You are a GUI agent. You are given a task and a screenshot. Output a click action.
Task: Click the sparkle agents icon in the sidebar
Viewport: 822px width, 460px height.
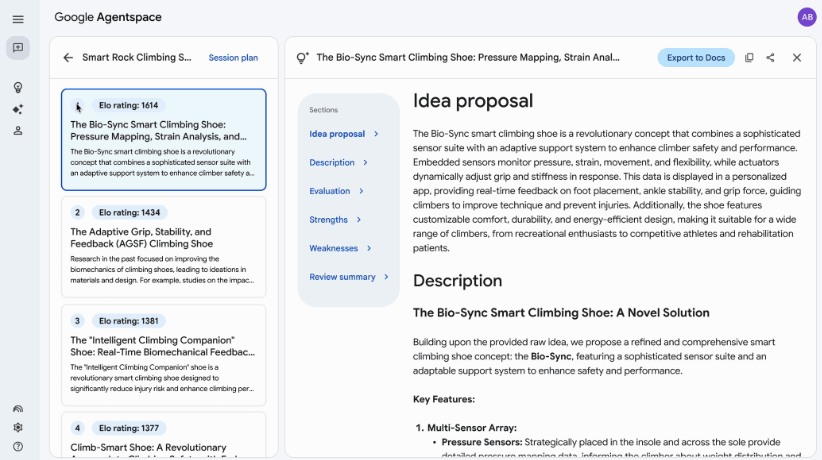pyautogui.click(x=18, y=109)
